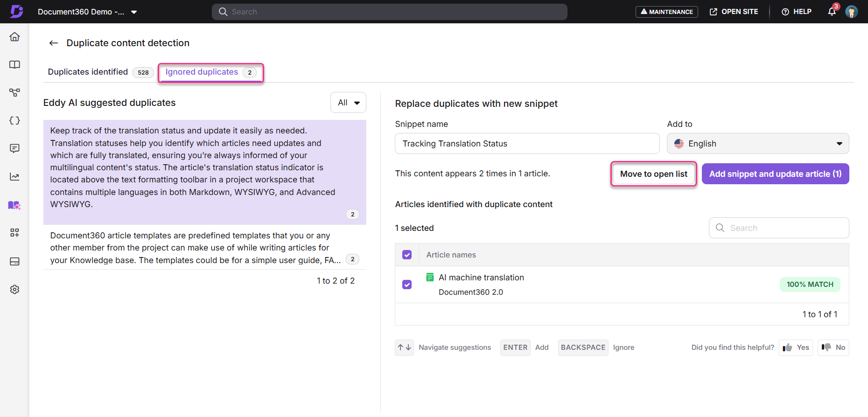Click the back arrow beside Duplicate content detection
868x417 pixels.
(54, 43)
